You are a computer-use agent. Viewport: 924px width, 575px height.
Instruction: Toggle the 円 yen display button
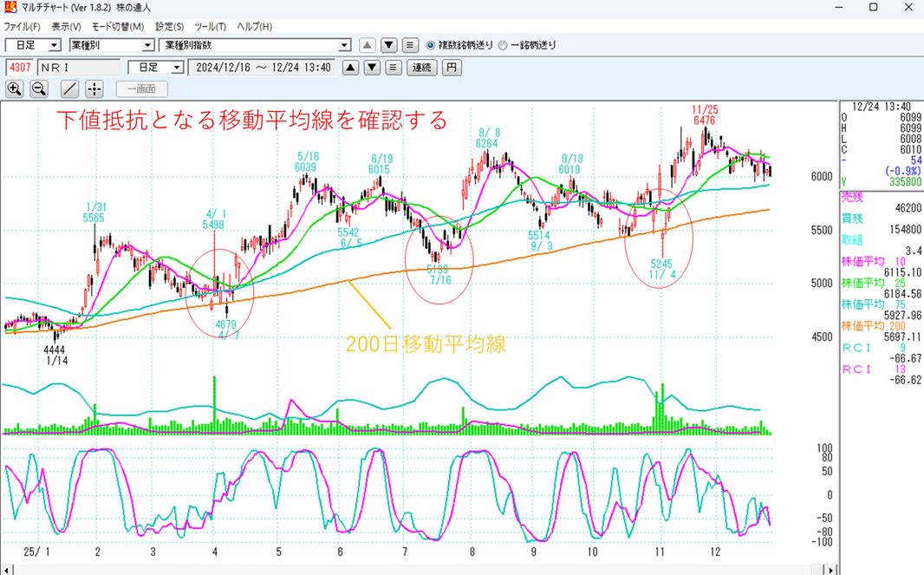pos(451,68)
